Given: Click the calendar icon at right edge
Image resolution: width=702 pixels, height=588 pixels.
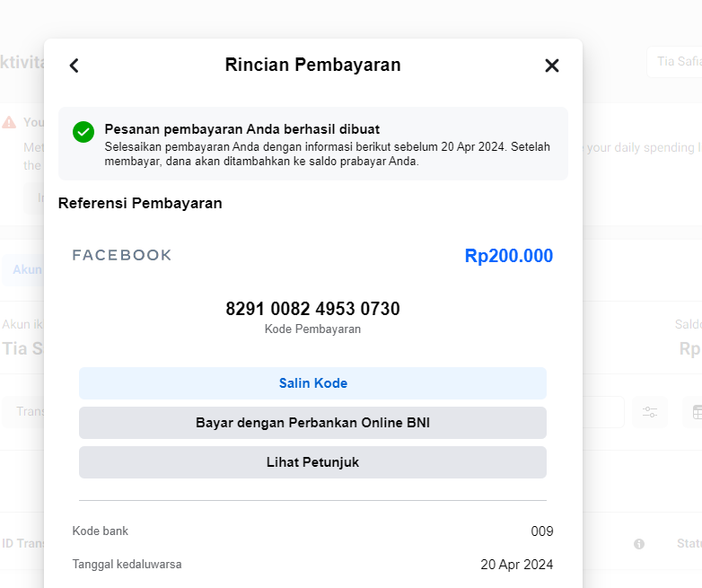Looking at the screenshot, I should coord(695,412).
